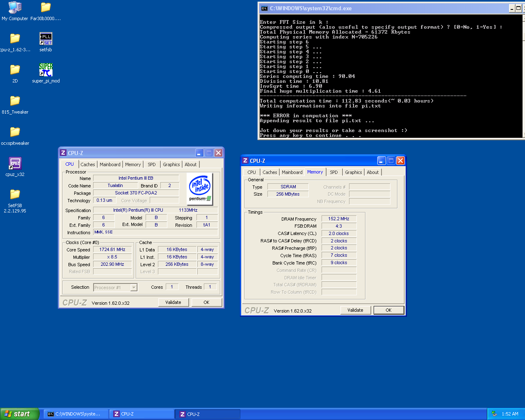This screenshot has width=525, height=420.
Task: Switch to Graphics tab in Memory CPU-Z window
Action: click(353, 172)
